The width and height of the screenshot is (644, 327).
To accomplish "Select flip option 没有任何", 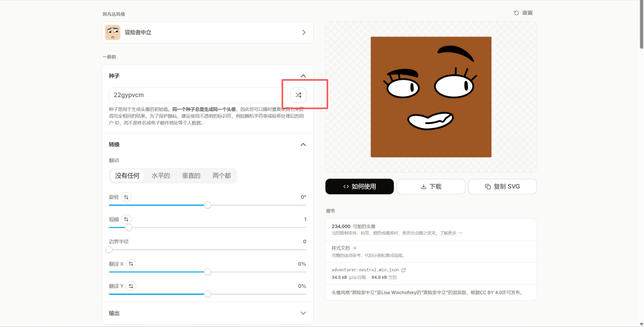I will coord(127,176).
